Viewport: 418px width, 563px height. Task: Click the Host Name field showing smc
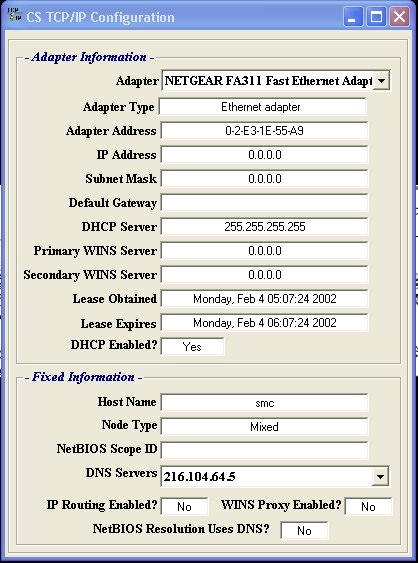(x=264, y=403)
